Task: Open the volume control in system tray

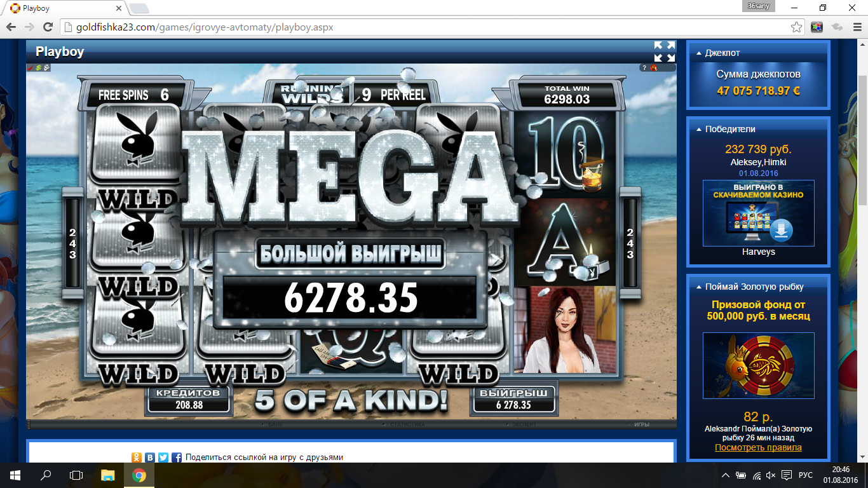Action: coord(771,475)
